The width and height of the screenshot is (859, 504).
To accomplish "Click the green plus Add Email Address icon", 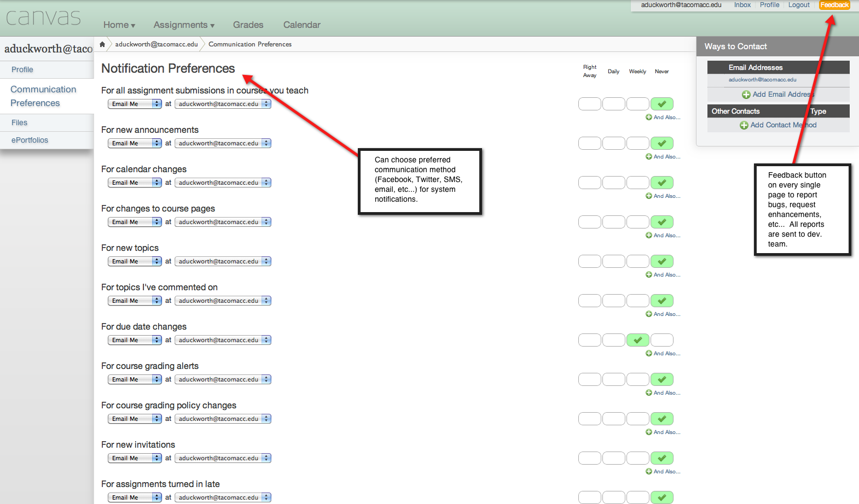I will click(x=746, y=95).
